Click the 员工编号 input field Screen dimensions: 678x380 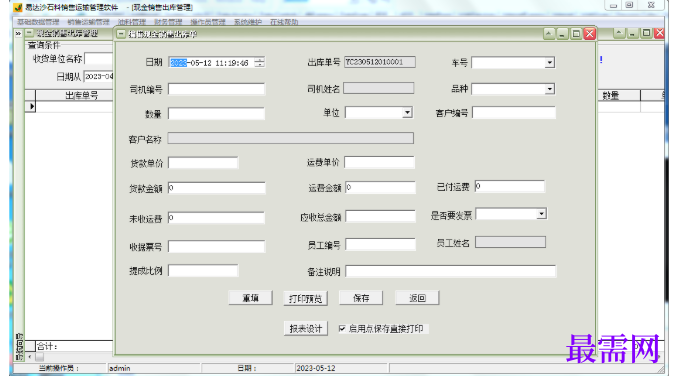click(381, 245)
